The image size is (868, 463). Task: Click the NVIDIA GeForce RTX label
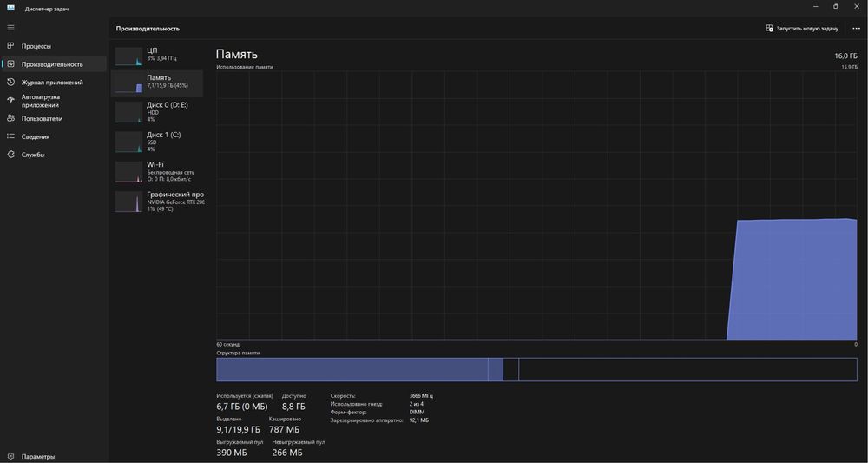pyautogui.click(x=175, y=202)
